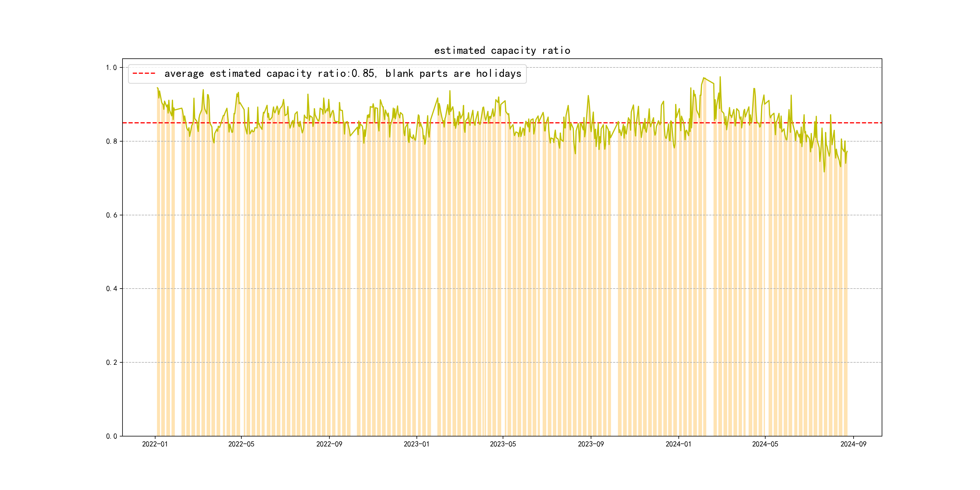Select the 2024-01 x-axis tick label
This screenshot has width=980, height=490.
point(678,444)
